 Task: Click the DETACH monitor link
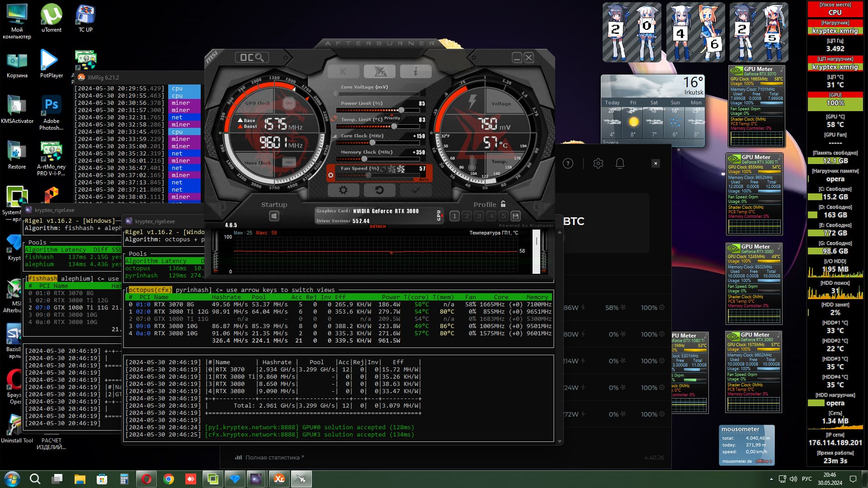click(378, 226)
